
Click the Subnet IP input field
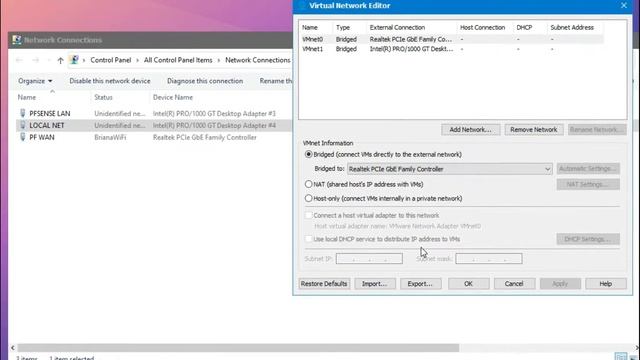coord(369,258)
